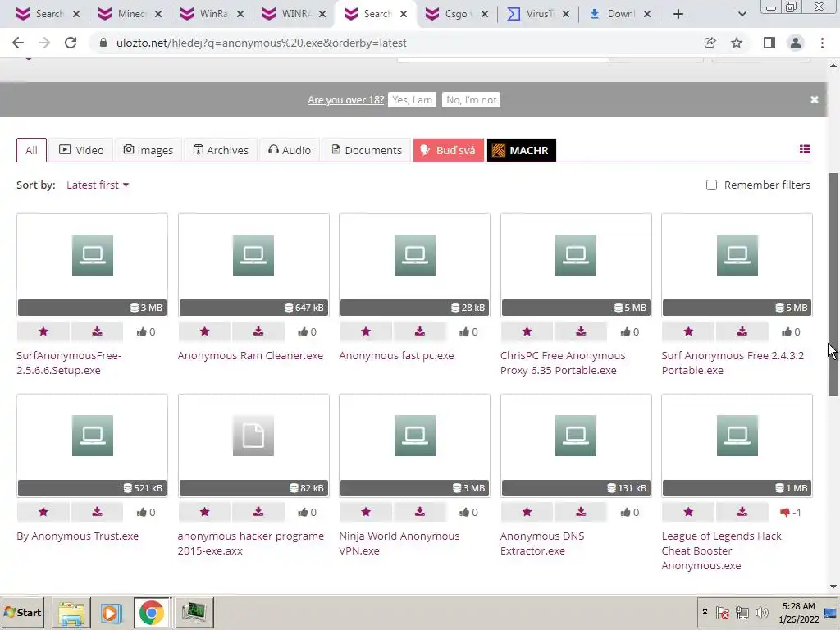
Task: Click the Buď svá promo button
Action: coord(449,150)
